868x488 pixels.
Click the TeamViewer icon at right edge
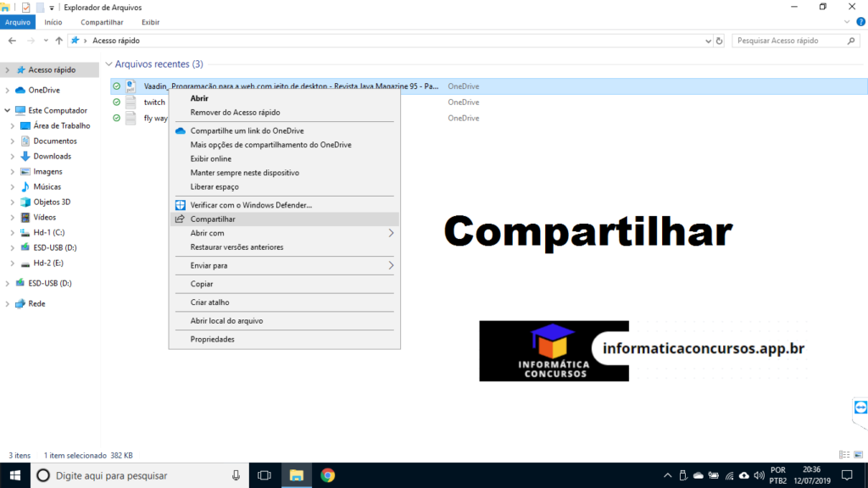[860, 408]
